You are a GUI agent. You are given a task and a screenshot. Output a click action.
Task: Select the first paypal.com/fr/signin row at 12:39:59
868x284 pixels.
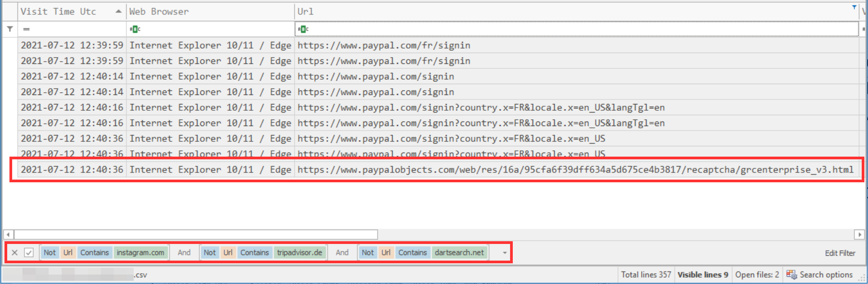[x=438, y=45]
